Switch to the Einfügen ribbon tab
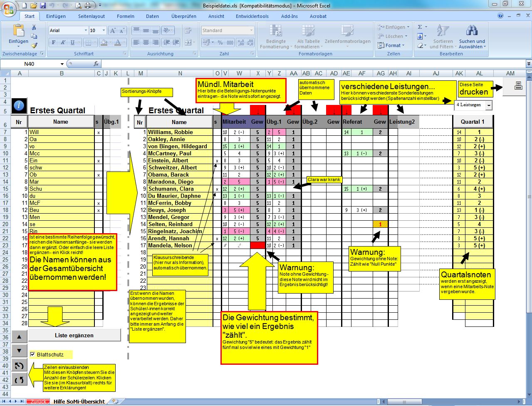The image size is (532, 406). [x=56, y=16]
